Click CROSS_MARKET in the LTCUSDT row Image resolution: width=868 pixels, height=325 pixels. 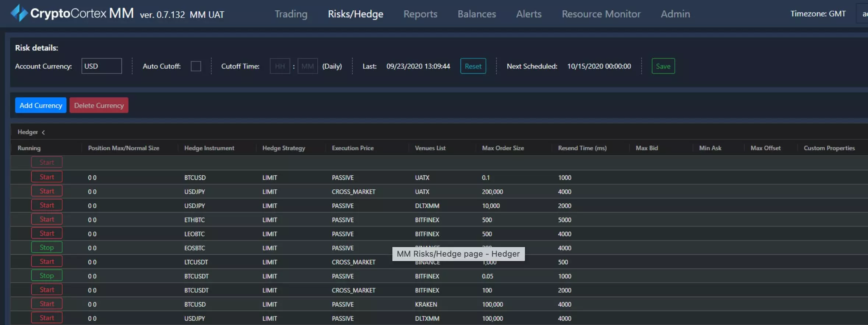(x=354, y=262)
